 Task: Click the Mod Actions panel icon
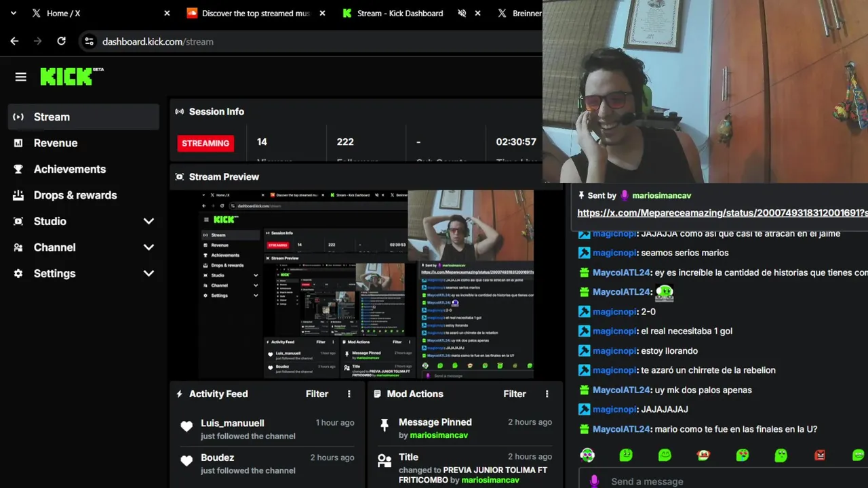[378, 394]
